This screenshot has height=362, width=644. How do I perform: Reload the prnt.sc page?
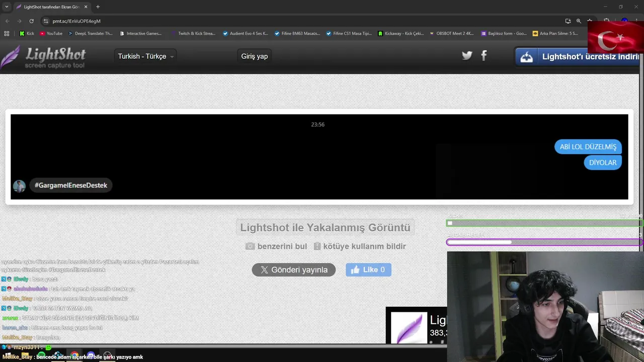point(31,21)
